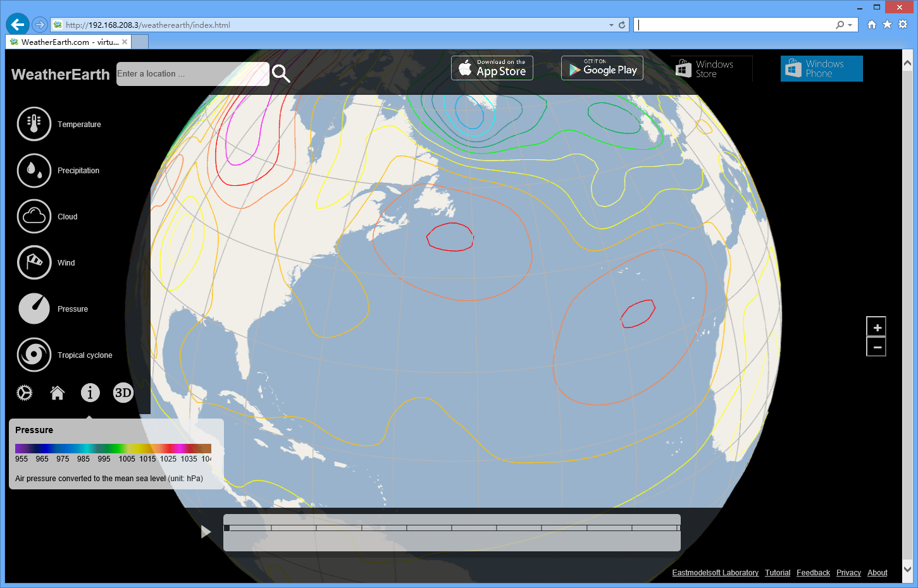Screen dimensions: 918x588
Task: Click the legend unit description text
Action: (109, 479)
